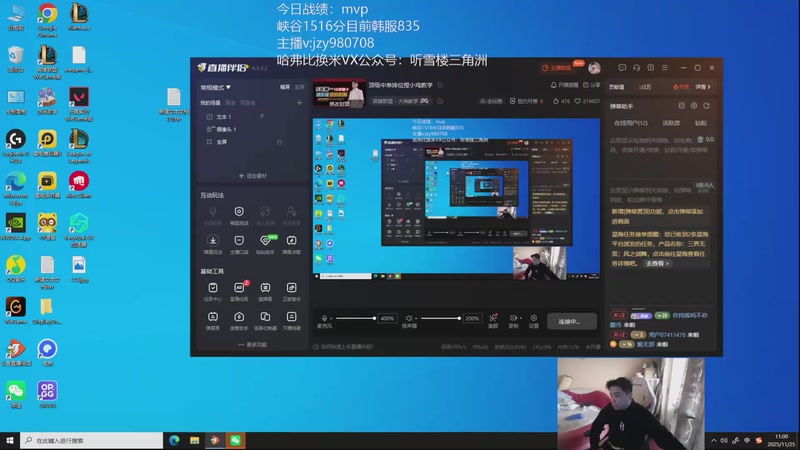
Task: Open Google Chrome desktop shortcut
Action: (47, 19)
